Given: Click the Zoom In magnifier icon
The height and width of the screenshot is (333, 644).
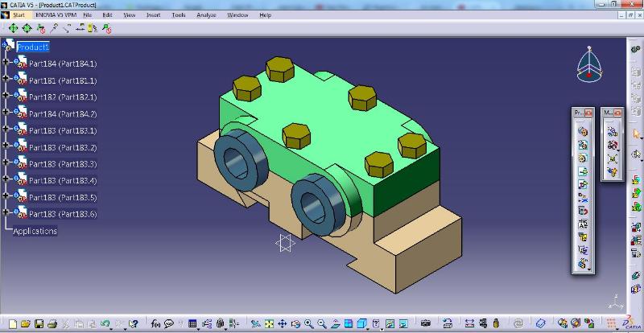Looking at the screenshot, I should tap(309, 324).
